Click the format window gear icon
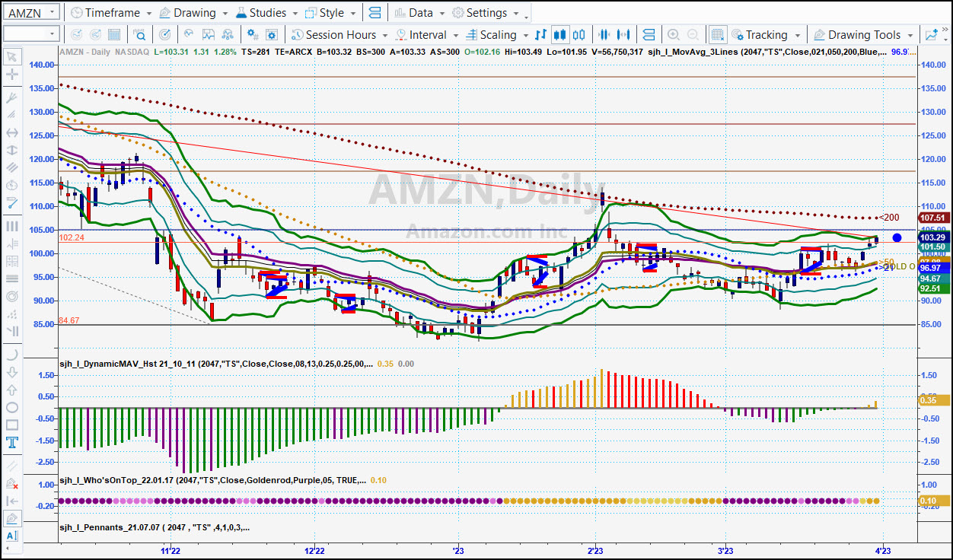Screen dimensions: 953x560 (273, 34)
